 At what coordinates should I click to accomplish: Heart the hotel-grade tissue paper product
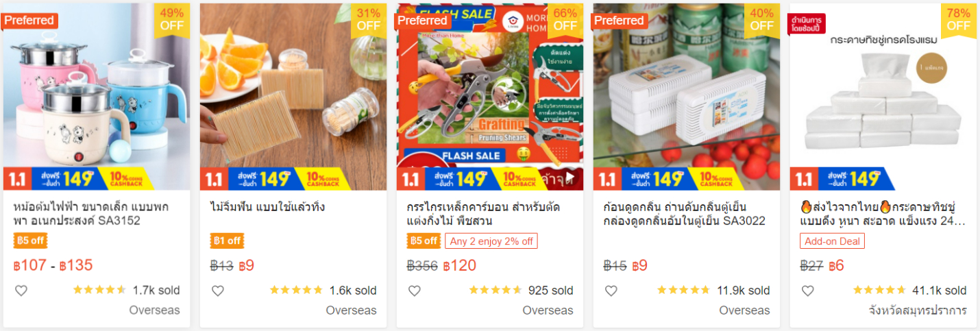[x=808, y=291]
